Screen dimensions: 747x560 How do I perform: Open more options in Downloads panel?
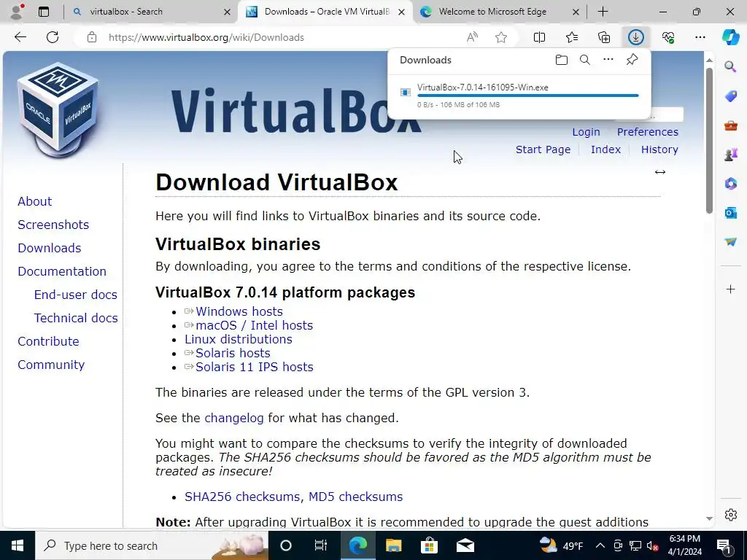tap(608, 60)
